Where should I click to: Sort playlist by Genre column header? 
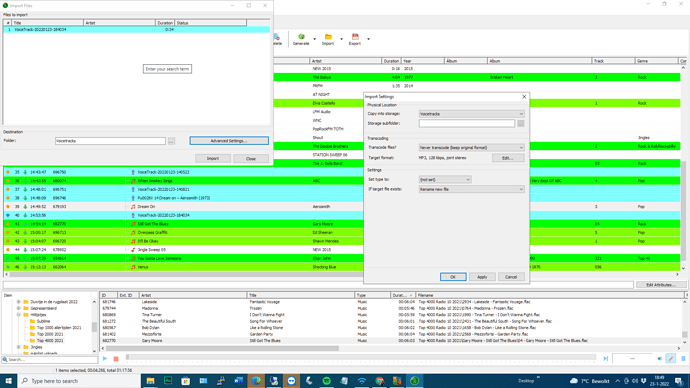click(656, 61)
